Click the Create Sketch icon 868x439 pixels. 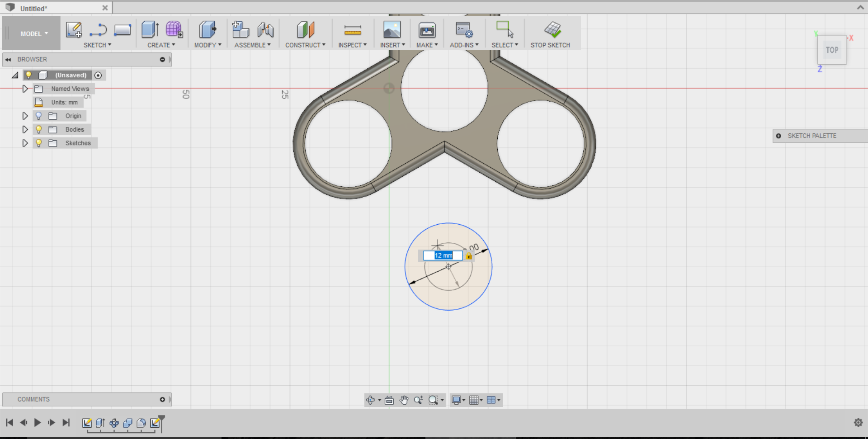[74, 30]
